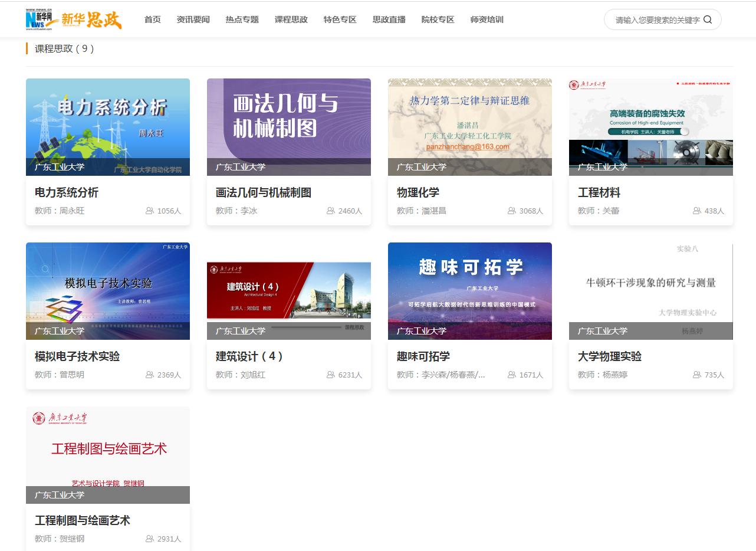Open the 师资培训 navigation item
Screen dimensions: 756x551
pos(487,19)
